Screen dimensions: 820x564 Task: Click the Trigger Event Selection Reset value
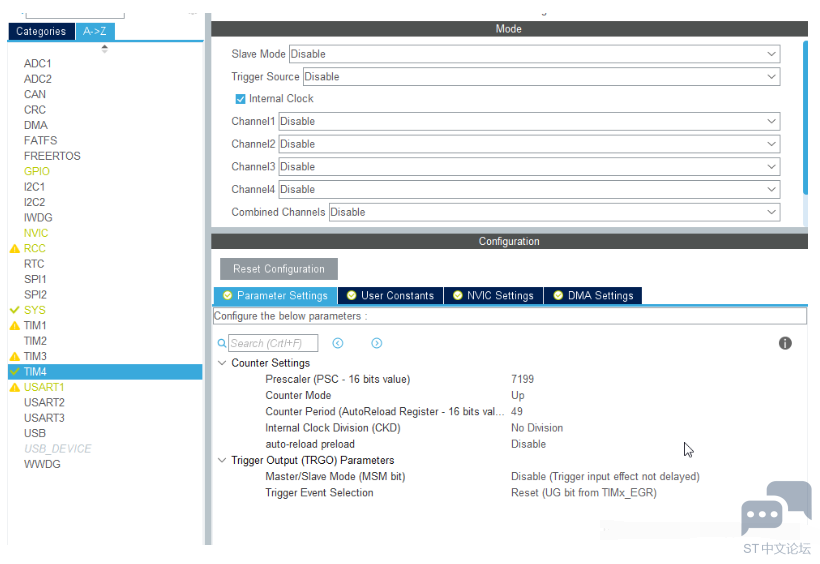coord(584,493)
